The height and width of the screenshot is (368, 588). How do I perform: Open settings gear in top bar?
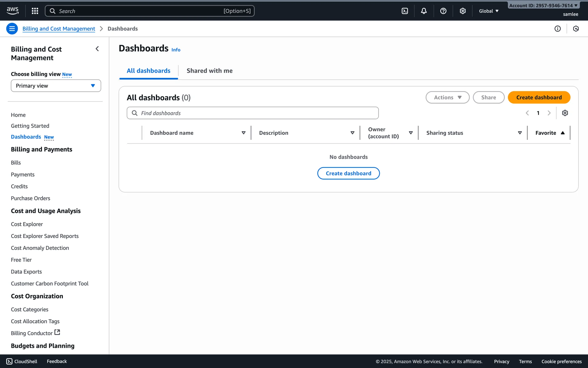point(462,11)
